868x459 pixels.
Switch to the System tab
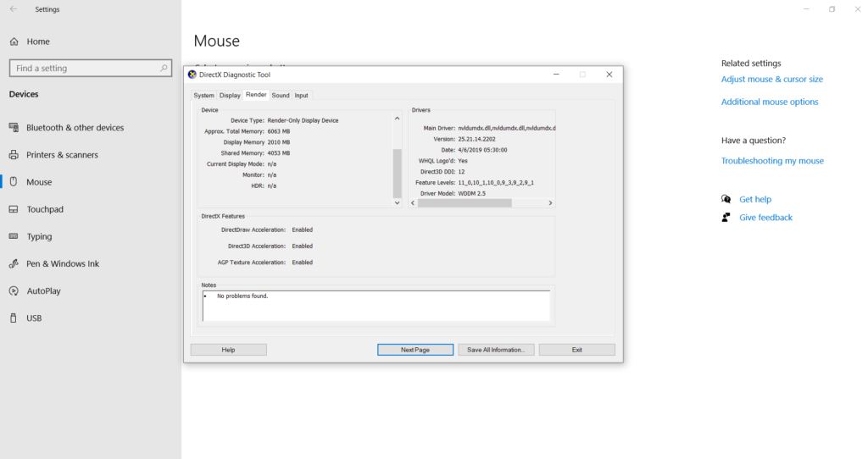pos(203,95)
